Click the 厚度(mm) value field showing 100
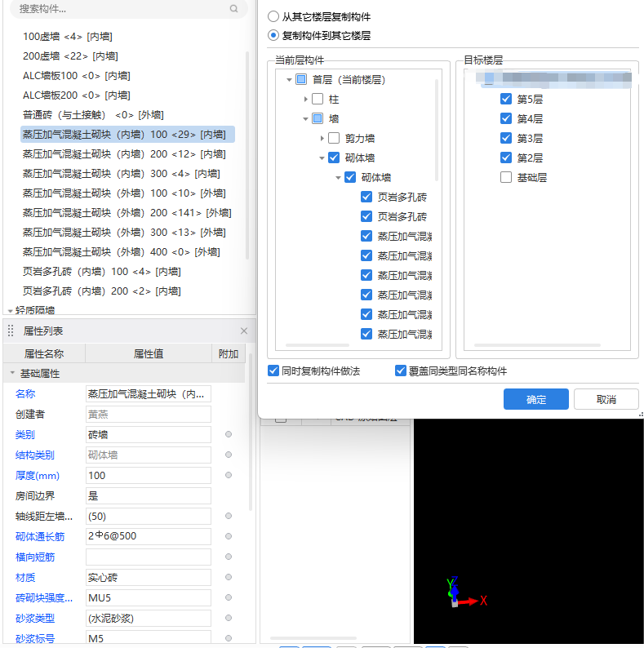 [x=149, y=475]
